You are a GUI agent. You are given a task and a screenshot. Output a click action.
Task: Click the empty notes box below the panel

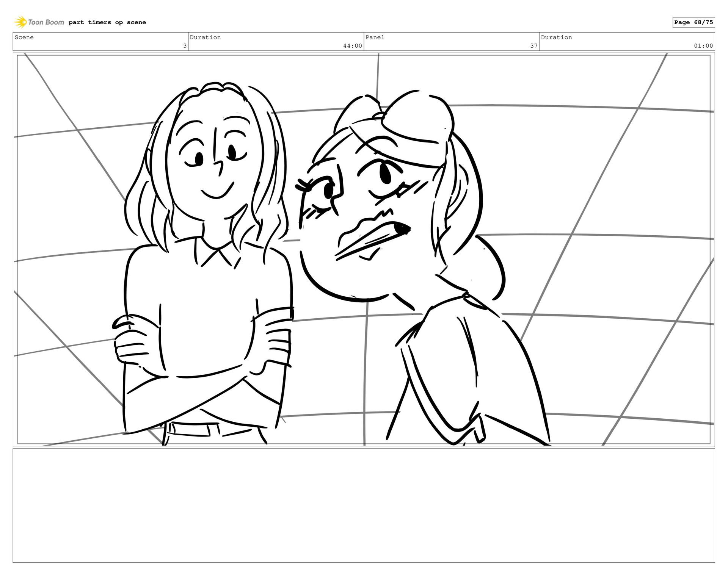[x=364, y=505]
